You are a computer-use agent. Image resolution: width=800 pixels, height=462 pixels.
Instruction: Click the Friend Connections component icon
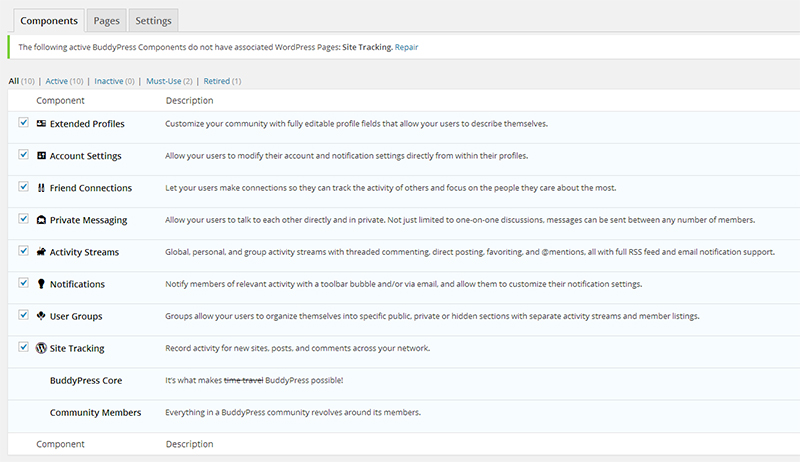click(x=41, y=188)
